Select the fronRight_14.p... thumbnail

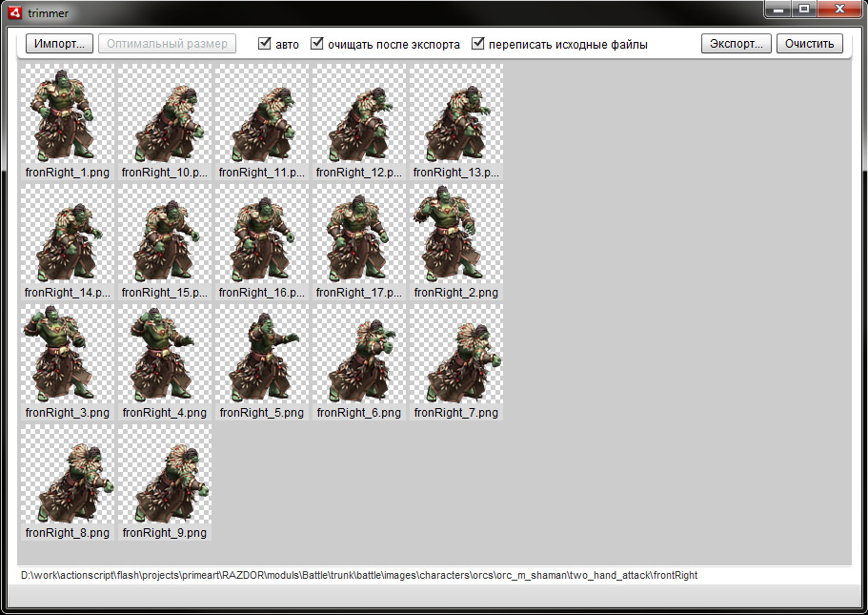tap(67, 241)
